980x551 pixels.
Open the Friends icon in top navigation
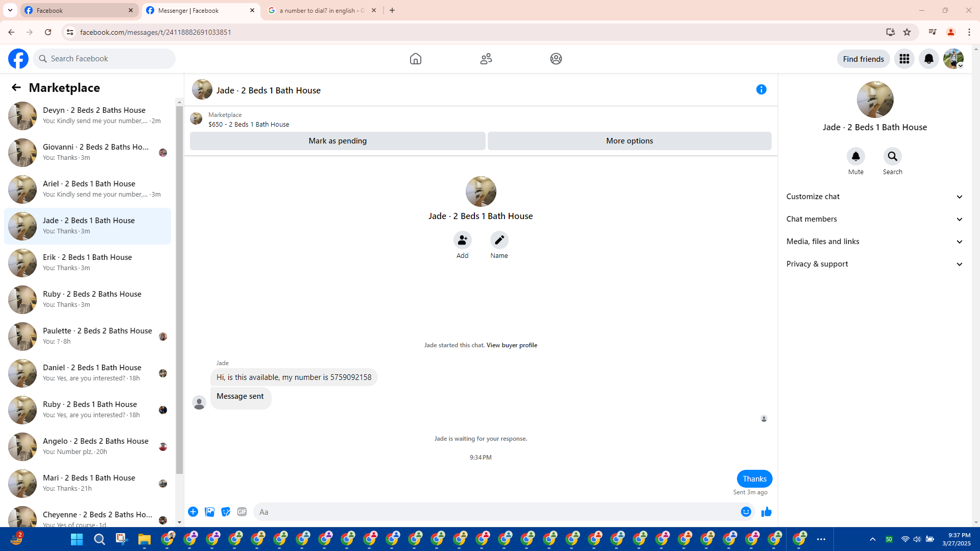pos(486,59)
